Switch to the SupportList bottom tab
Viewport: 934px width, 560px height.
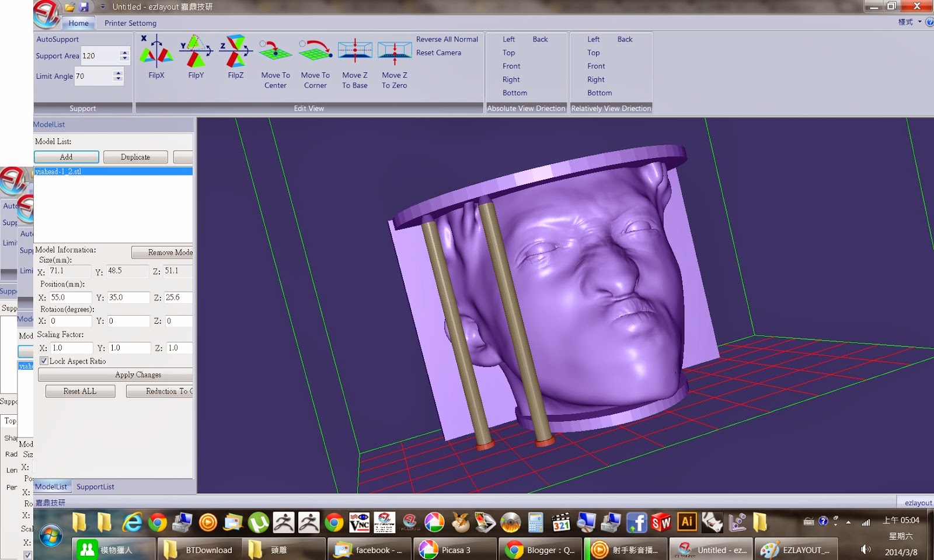(95, 487)
